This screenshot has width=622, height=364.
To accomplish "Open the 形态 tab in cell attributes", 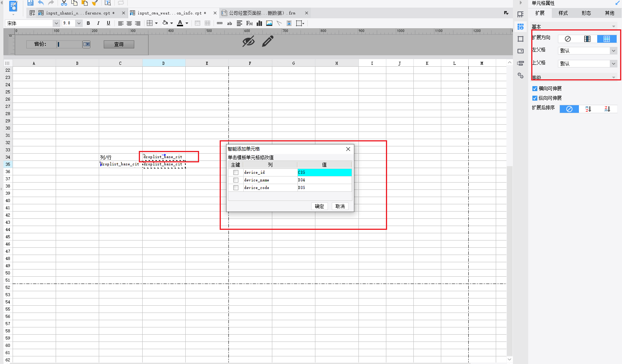I will coord(587,13).
